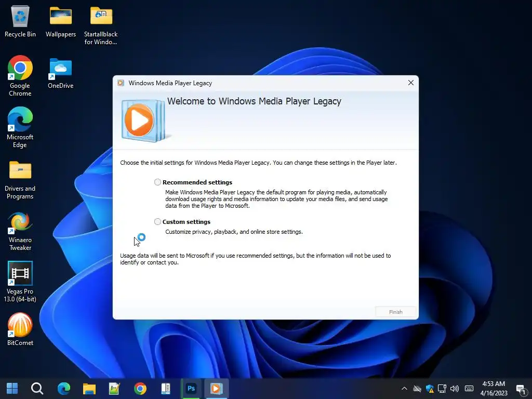Open the green notepad app in taskbar

[114, 389]
